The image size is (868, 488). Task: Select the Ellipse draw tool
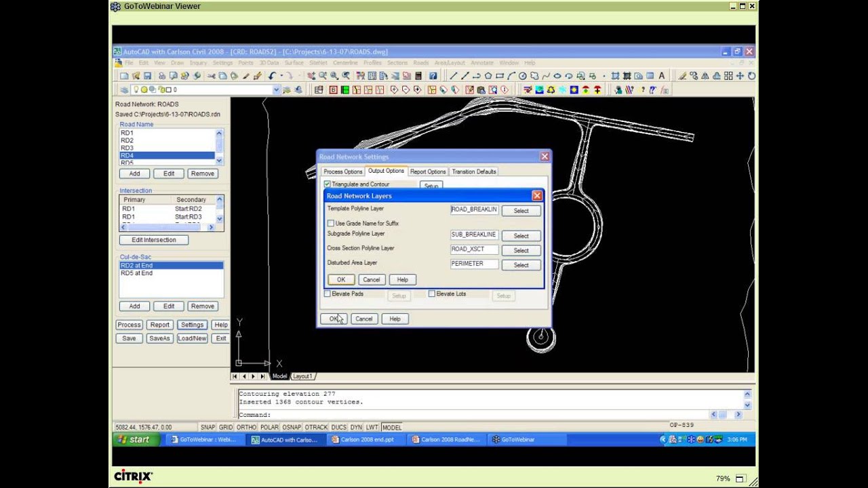557,76
